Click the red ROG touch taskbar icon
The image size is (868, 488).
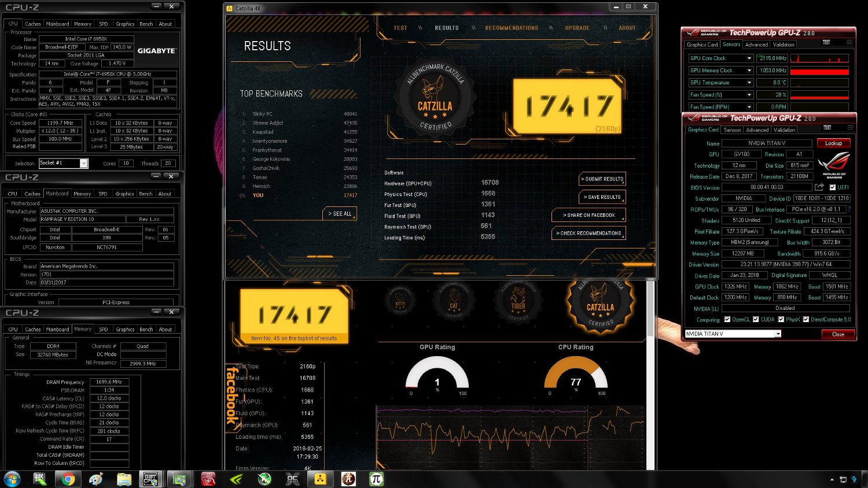point(208,479)
